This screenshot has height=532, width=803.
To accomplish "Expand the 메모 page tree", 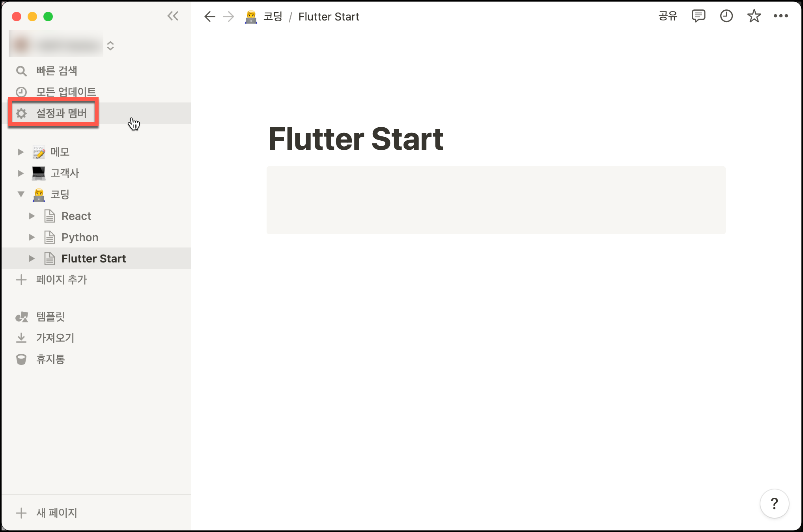I will coord(21,152).
